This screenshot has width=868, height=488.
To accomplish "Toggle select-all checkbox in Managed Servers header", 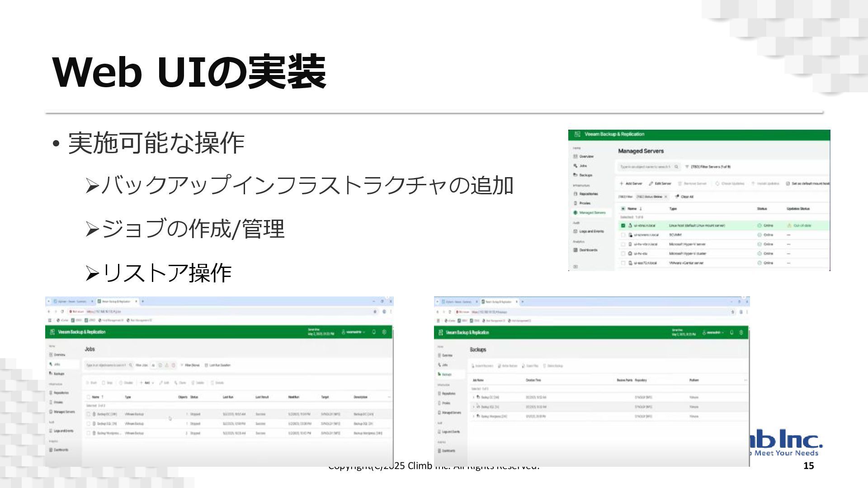I will tap(623, 209).
